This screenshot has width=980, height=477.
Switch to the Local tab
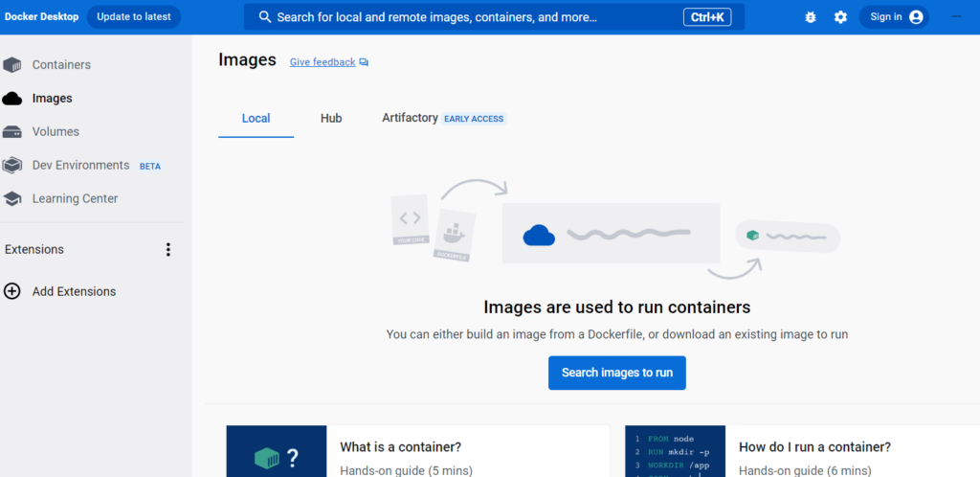pyautogui.click(x=256, y=119)
